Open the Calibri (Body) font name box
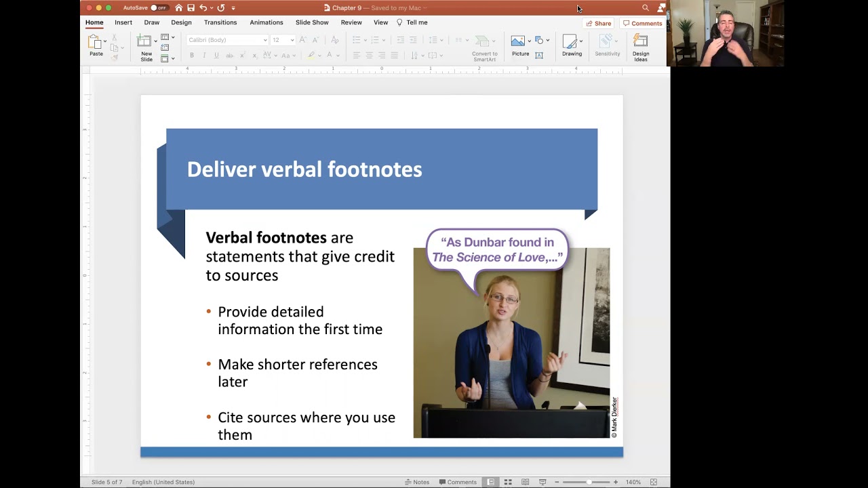The image size is (868, 488). [227, 40]
